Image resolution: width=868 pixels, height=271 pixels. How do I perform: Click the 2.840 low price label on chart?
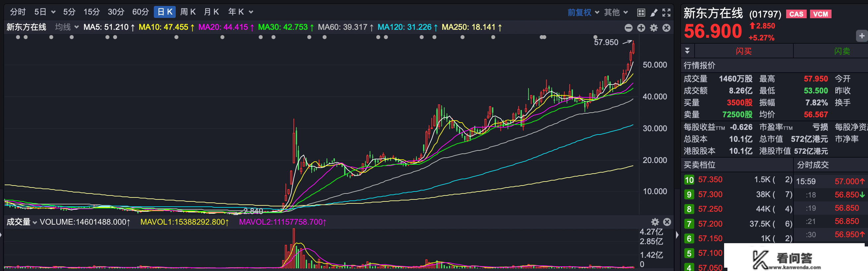253,211
